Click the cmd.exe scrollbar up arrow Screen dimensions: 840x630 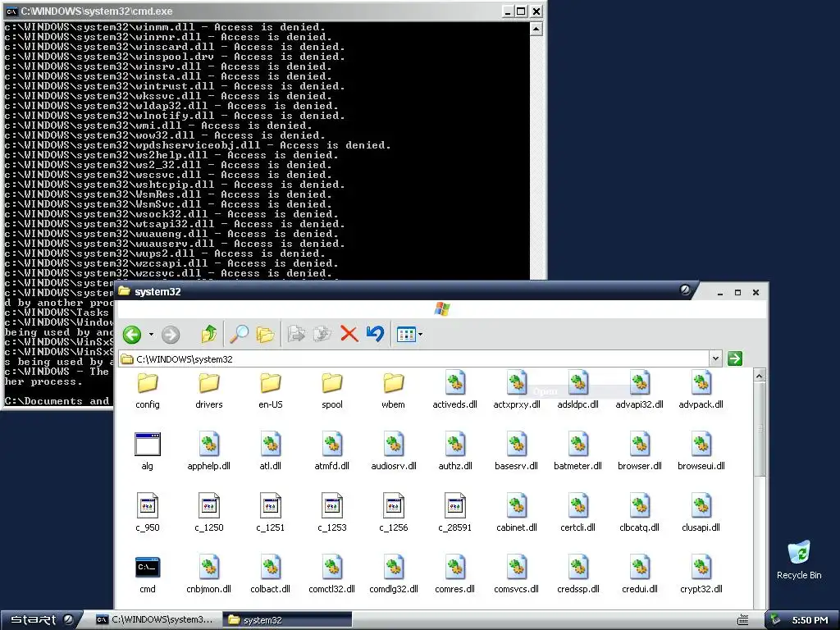[x=536, y=29]
